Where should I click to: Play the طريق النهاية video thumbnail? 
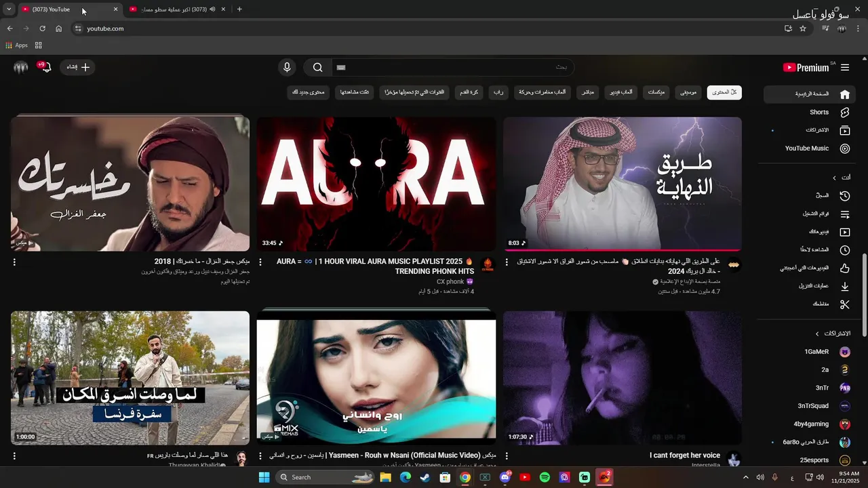pyautogui.click(x=623, y=184)
